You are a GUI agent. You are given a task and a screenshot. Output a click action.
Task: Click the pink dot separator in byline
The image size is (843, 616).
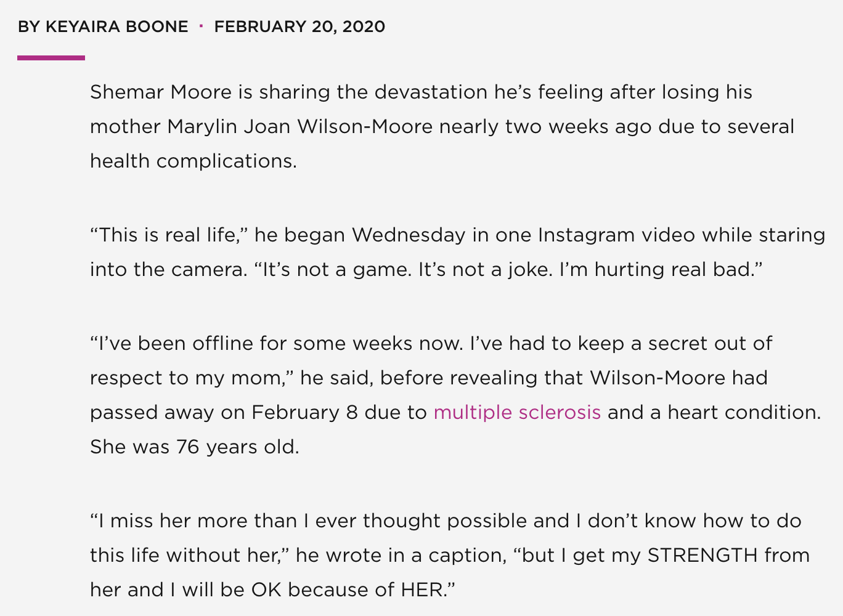pyautogui.click(x=201, y=26)
